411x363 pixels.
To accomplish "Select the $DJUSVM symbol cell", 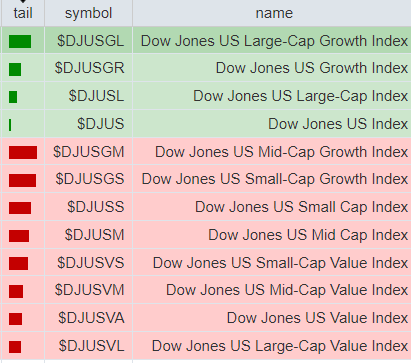I will [x=88, y=290].
